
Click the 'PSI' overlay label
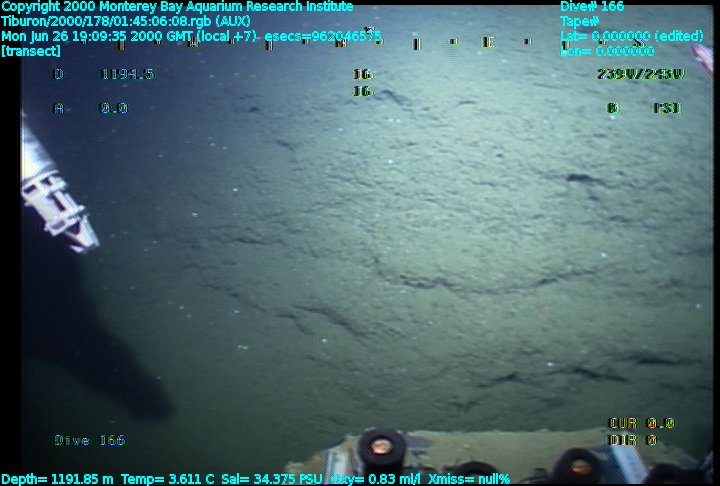[667, 108]
